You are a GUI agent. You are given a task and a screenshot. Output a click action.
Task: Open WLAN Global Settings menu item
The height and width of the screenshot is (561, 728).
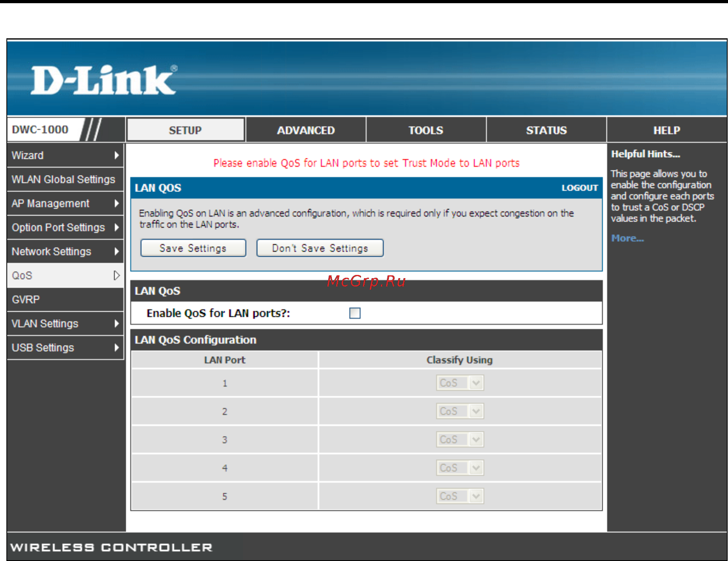tap(65, 179)
